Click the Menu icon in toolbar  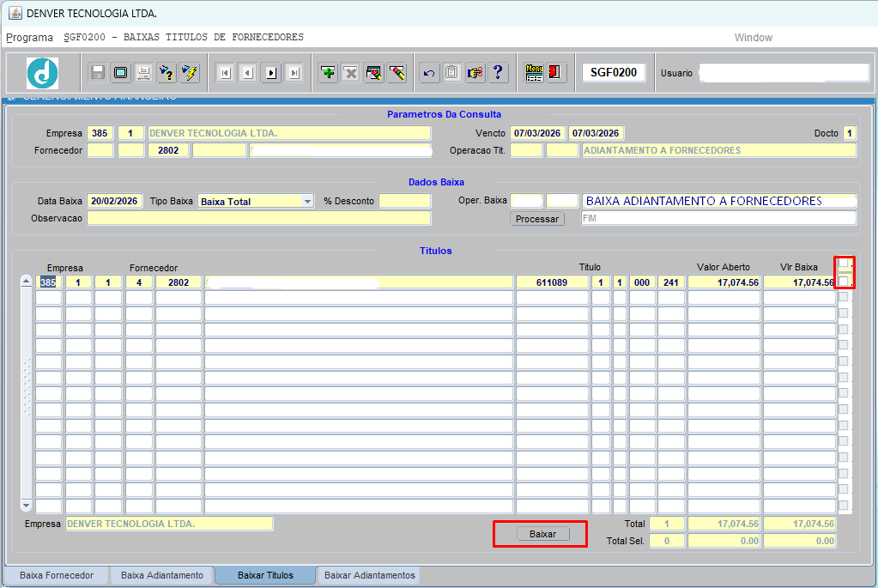click(534, 73)
